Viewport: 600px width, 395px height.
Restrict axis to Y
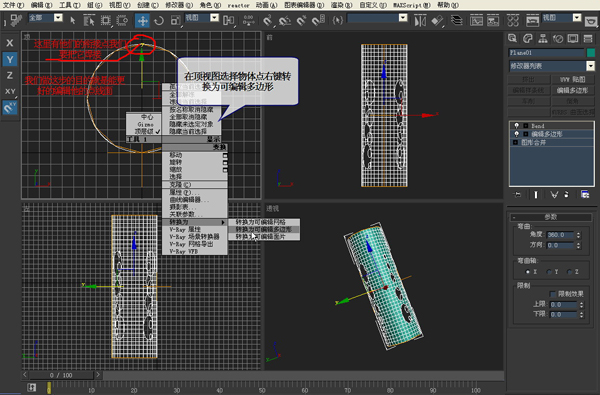pyautogui.click(x=10, y=59)
